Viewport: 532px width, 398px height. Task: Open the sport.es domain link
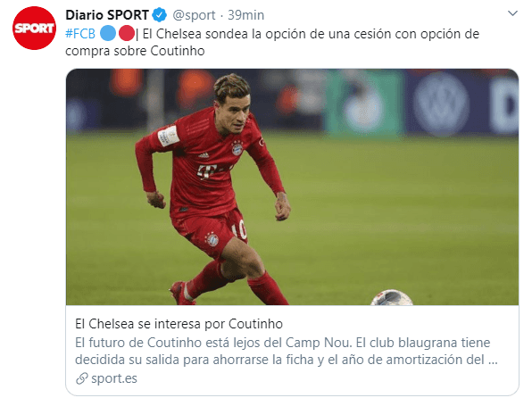(114, 378)
